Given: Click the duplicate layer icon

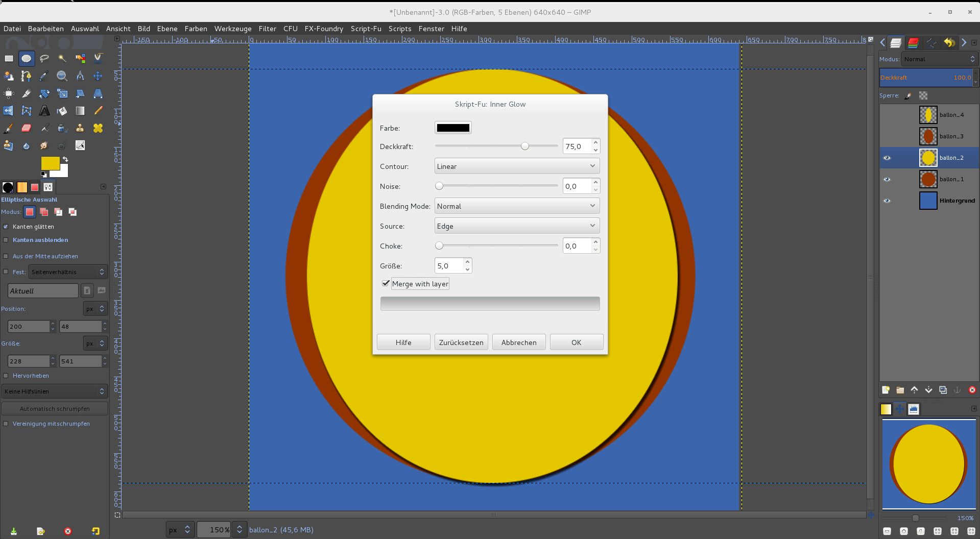Looking at the screenshot, I should [943, 390].
